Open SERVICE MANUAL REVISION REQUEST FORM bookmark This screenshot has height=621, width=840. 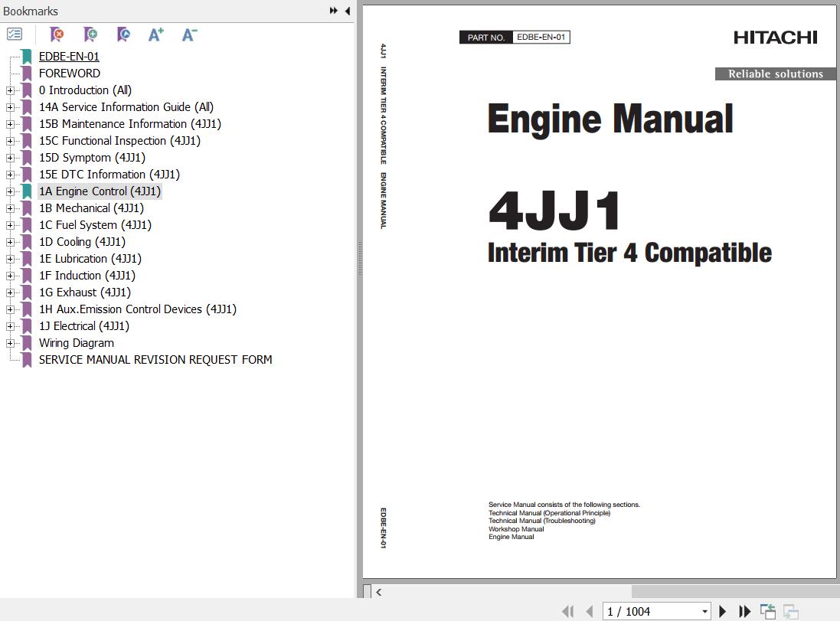[x=155, y=360]
